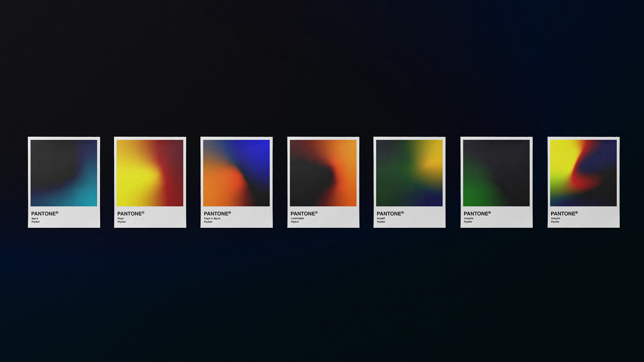Click 'Hydor' text on the água card

click(36, 222)
